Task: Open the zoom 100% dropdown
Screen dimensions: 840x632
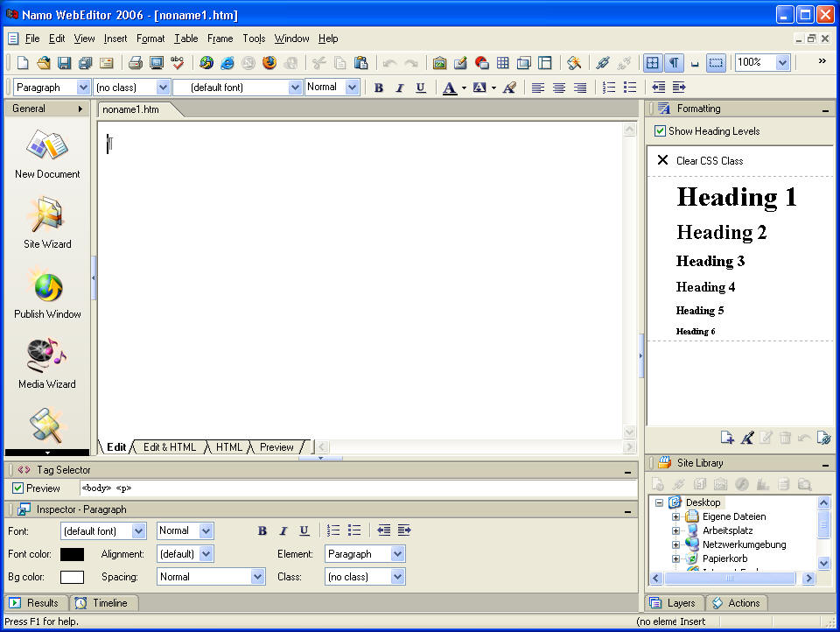Action: pyautogui.click(x=782, y=63)
